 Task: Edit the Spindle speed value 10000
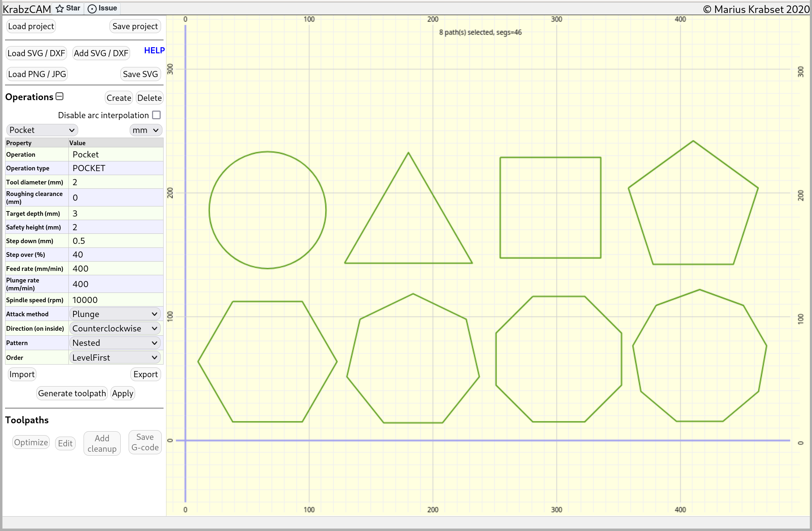(116, 300)
